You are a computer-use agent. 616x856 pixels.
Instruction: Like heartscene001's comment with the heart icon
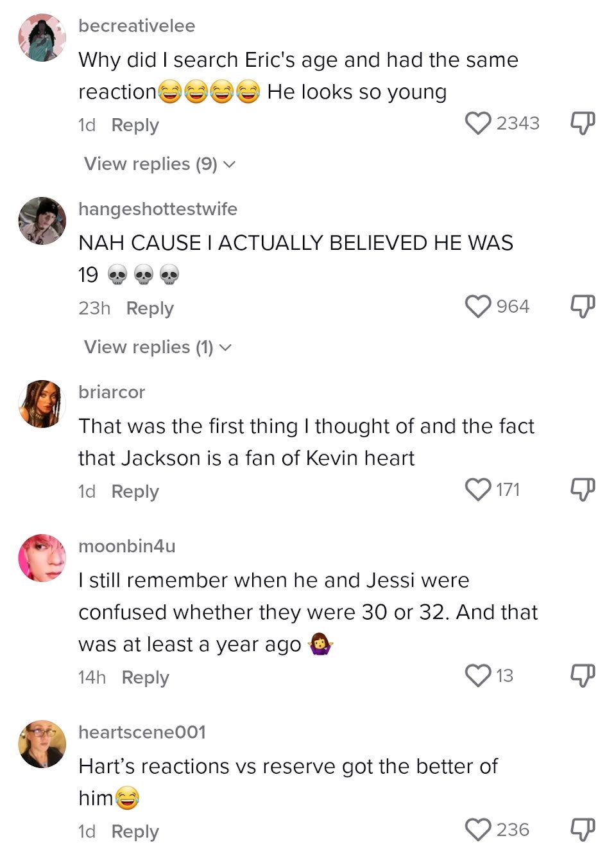click(x=477, y=830)
